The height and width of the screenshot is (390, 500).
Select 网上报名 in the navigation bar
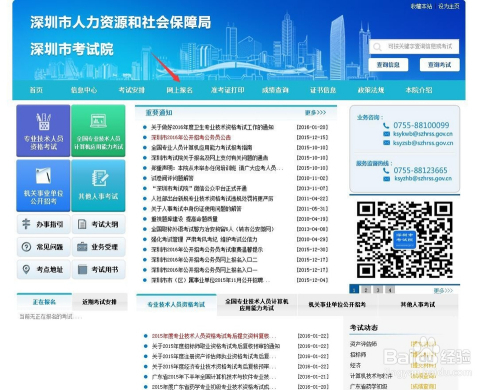pyautogui.click(x=179, y=90)
